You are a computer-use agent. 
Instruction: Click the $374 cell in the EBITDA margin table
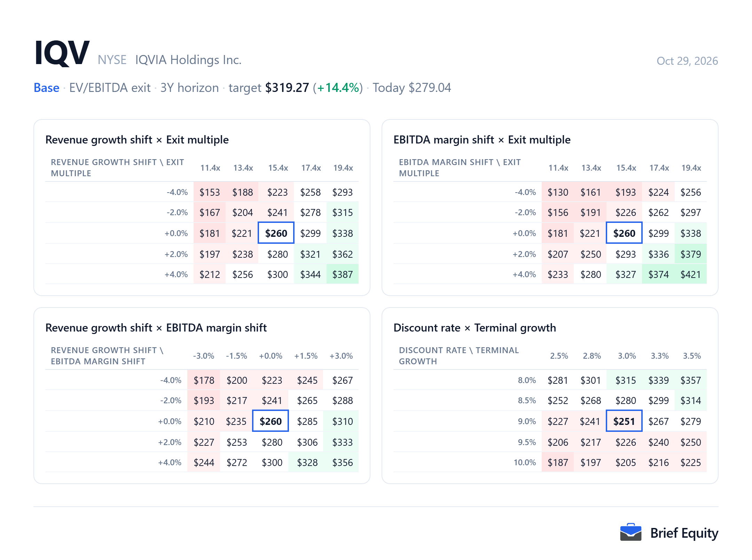(x=658, y=274)
